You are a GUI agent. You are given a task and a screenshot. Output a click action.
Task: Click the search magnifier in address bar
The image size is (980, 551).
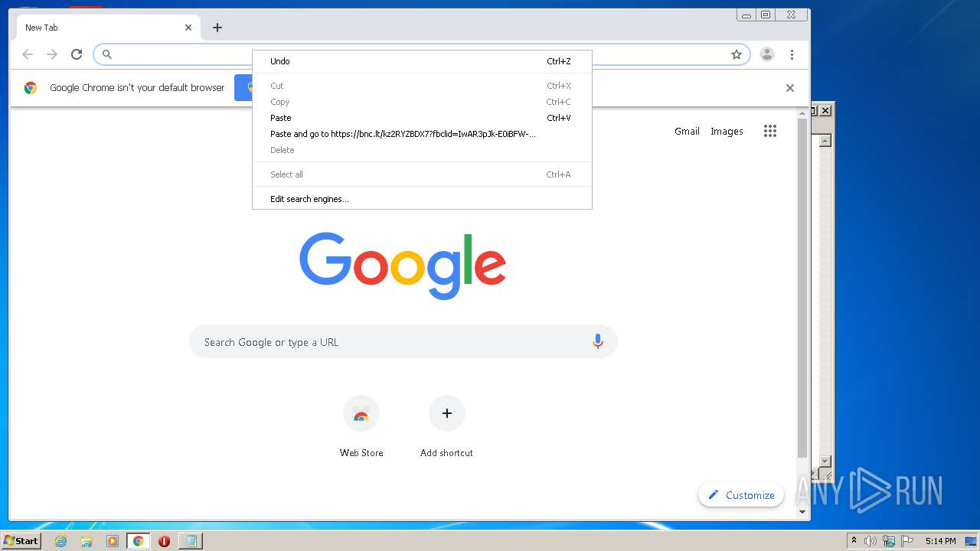107,54
